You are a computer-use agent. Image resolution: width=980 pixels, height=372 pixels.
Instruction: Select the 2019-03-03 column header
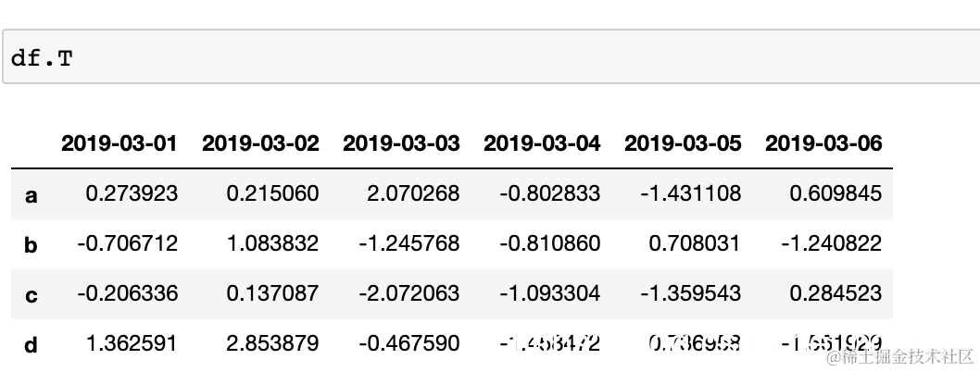click(401, 143)
